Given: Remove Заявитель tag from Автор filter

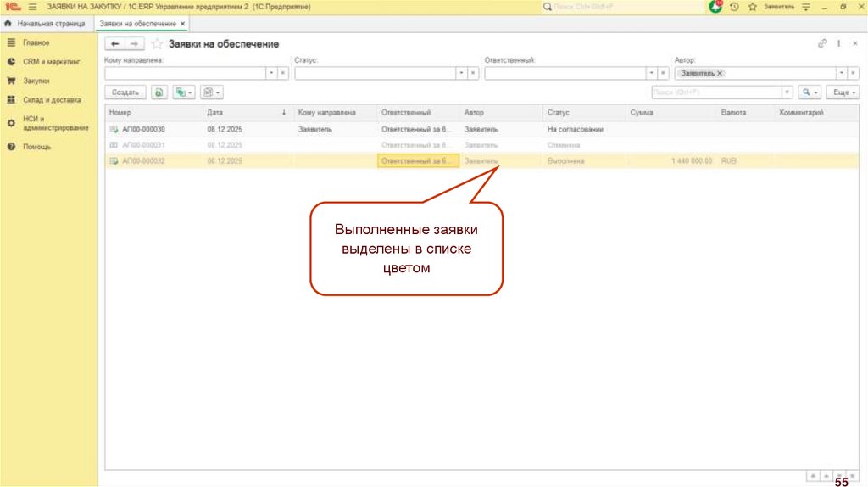Looking at the screenshot, I should [x=720, y=73].
